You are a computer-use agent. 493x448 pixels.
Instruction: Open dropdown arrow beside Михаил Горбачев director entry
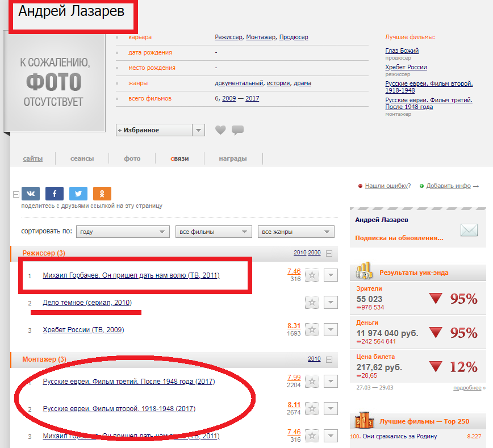[331, 275]
